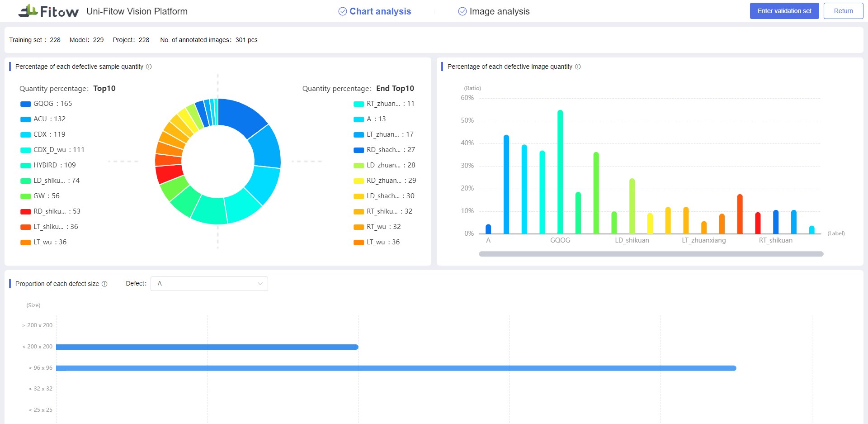Image resolution: width=868 pixels, height=424 pixels.
Task: Click the < 32 x 32 size label
Action: pyautogui.click(x=41, y=389)
